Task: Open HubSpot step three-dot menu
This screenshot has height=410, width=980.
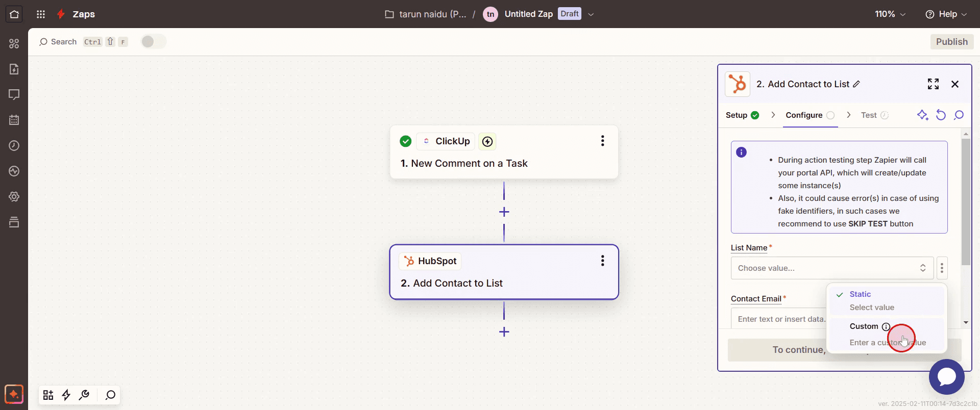Action: click(603, 261)
